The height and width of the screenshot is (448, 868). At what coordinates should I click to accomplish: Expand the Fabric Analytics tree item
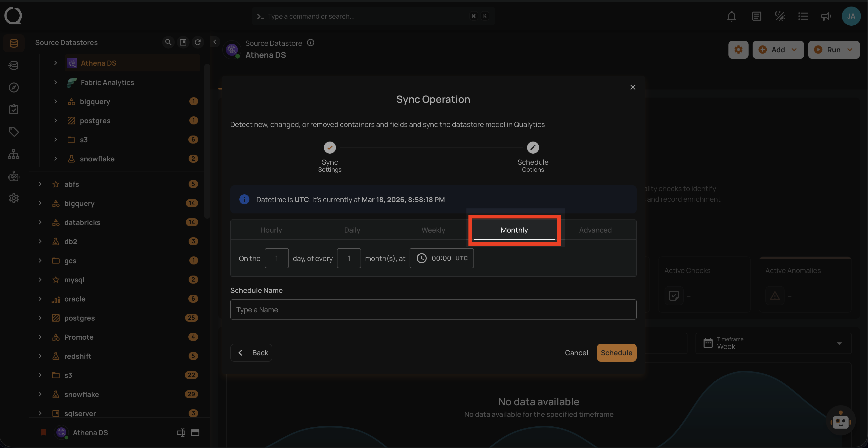click(x=56, y=82)
